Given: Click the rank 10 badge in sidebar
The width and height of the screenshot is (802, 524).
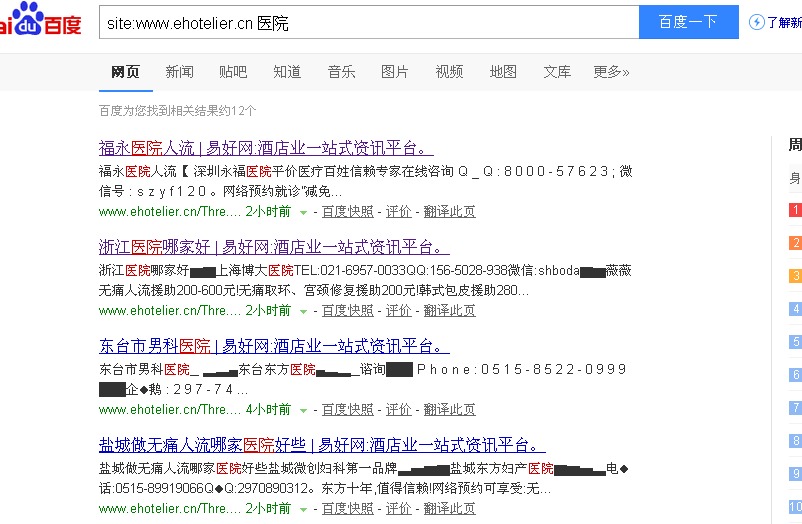Looking at the screenshot, I should [x=795, y=507].
